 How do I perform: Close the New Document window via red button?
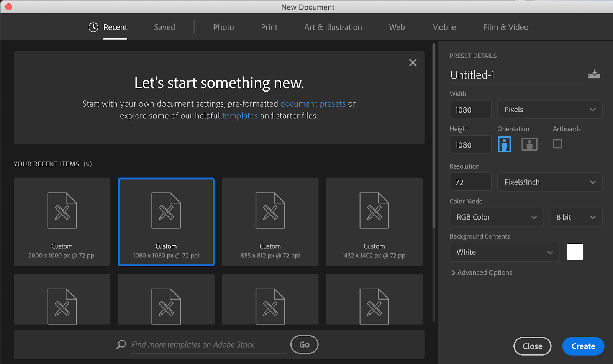tap(8, 7)
